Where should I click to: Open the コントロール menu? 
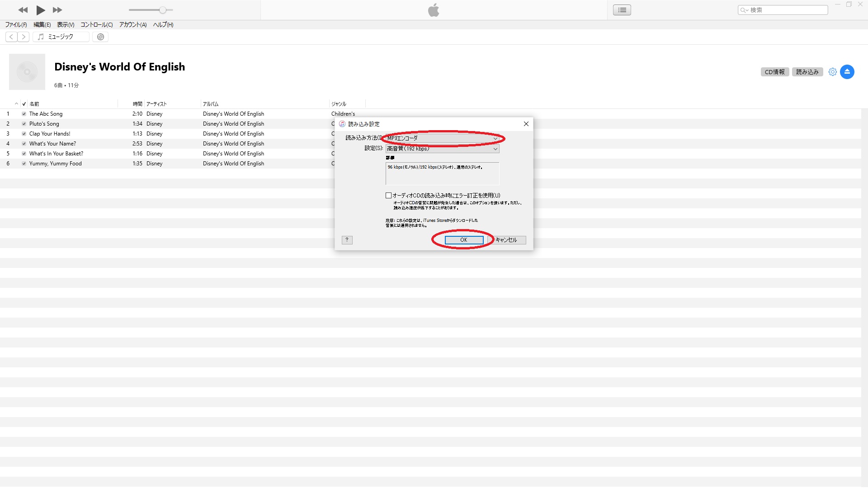[97, 25]
